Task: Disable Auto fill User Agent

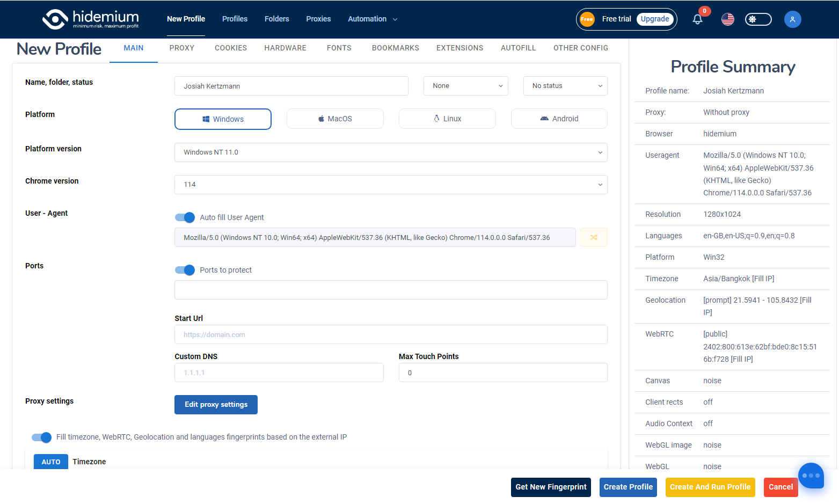Action: [x=185, y=217]
